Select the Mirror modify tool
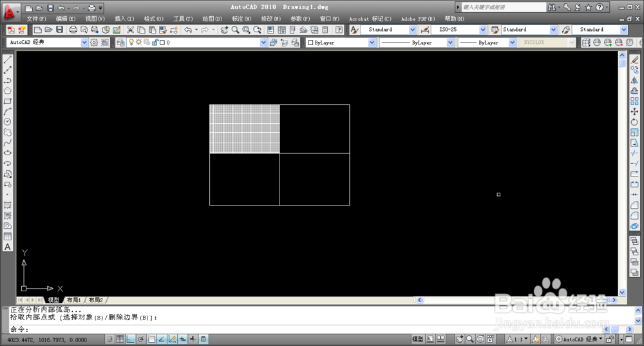 coord(634,81)
